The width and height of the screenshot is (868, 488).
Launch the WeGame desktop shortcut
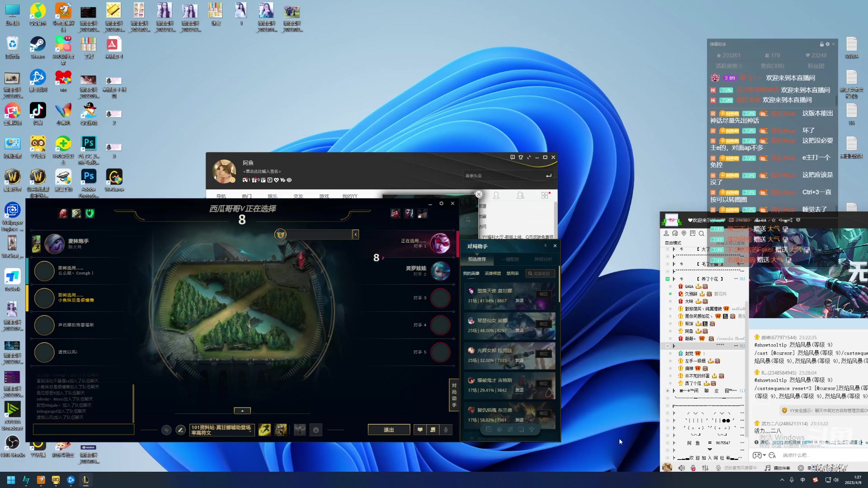pyautogui.click(x=114, y=180)
